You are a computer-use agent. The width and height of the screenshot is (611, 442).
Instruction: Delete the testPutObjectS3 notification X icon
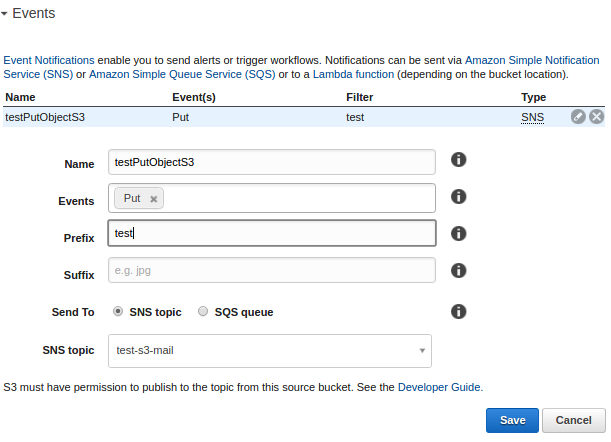coord(597,117)
